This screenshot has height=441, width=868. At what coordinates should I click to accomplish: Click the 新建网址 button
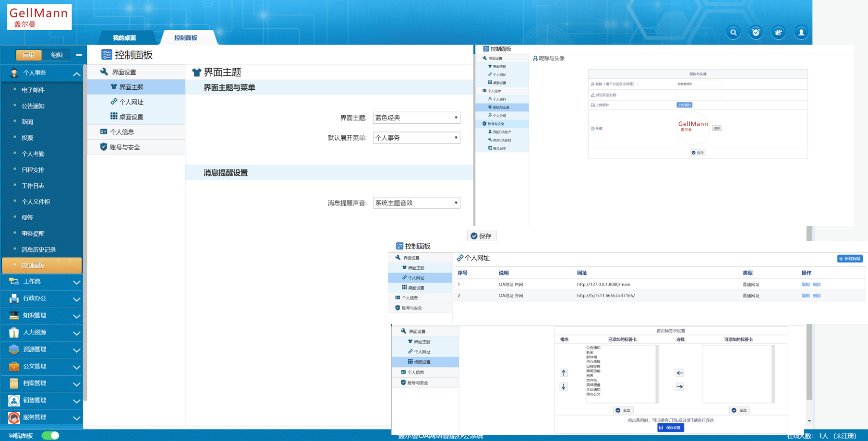[x=850, y=259]
